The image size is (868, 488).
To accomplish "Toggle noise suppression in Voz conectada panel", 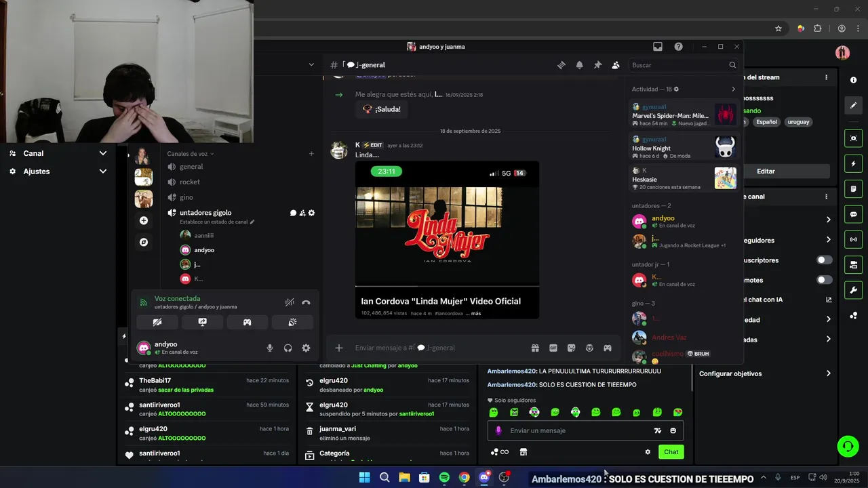I will [x=290, y=302].
